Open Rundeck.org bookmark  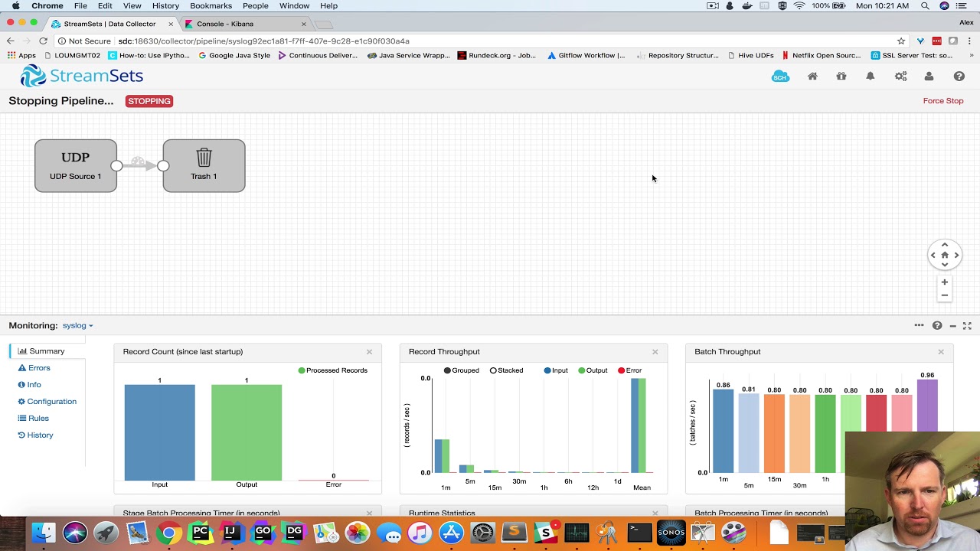coord(496,55)
